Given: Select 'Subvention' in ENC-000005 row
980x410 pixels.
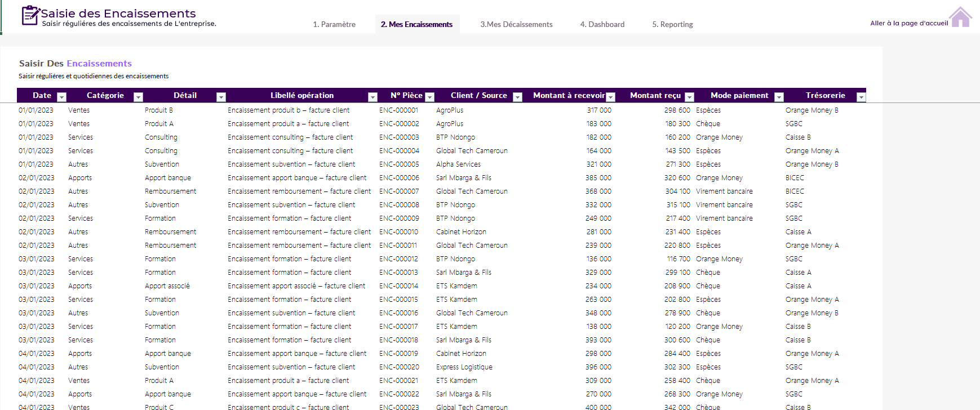Looking at the screenshot, I should [162, 164].
